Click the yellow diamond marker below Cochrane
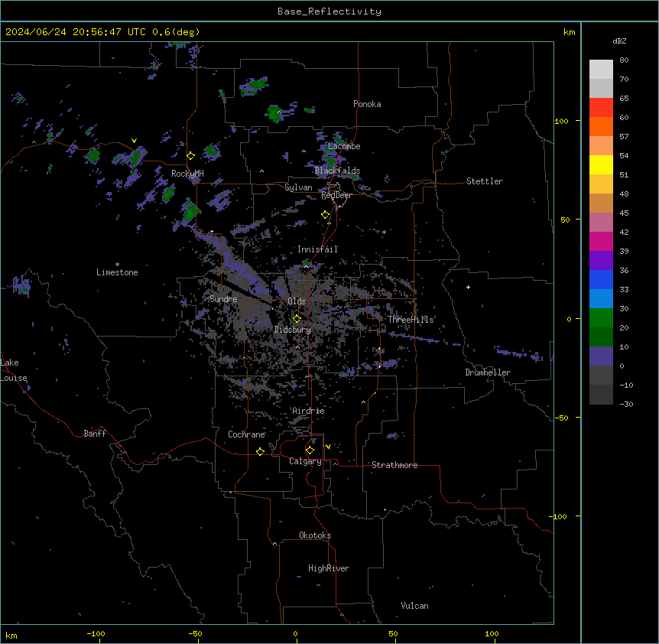The height and width of the screenshot is (644, 659). click(260, 451)
